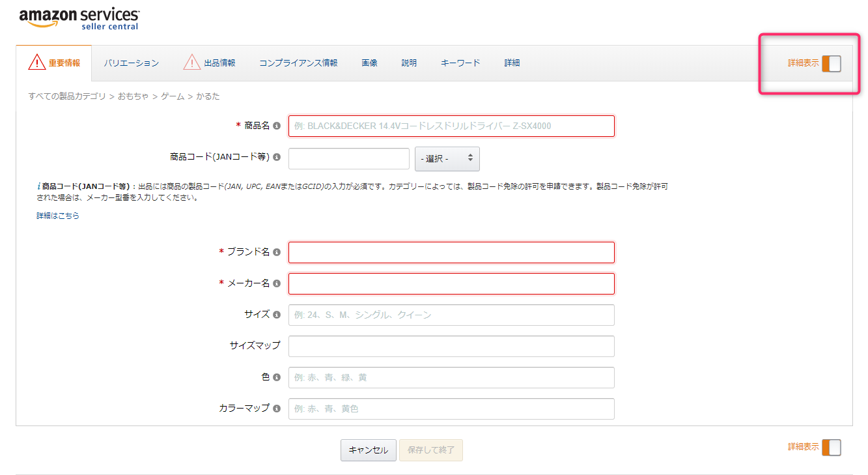
Task: Toggle the bottom 詳細表示 switch
Action: (x=831, y=448)
